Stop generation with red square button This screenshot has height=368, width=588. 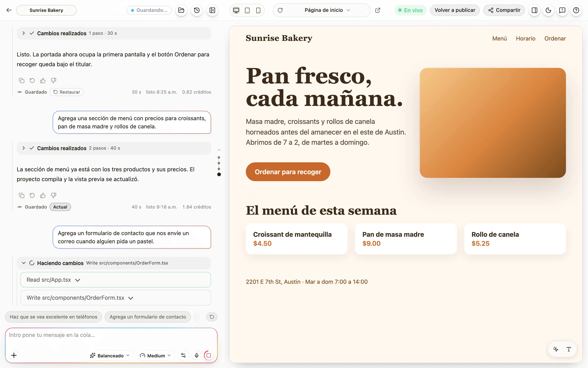pyautogui.click(x=208, y=355)
